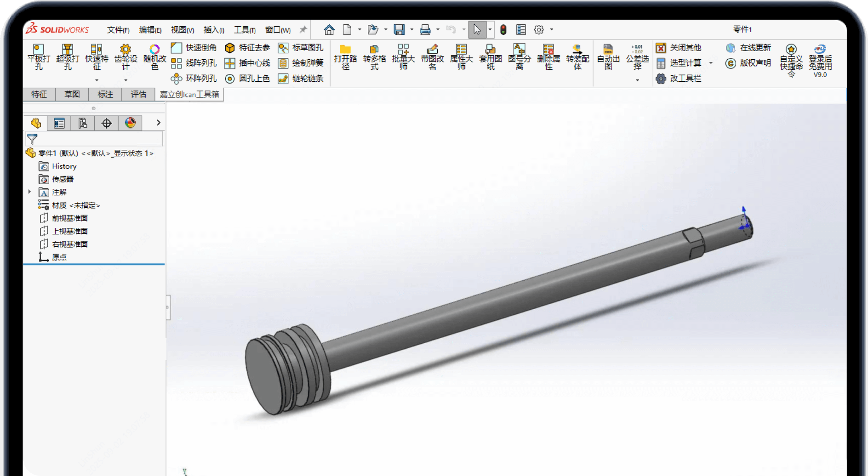
Task: Select the 随机改色 random color tool
Action: pyautogui.click(x=154, y=50)
